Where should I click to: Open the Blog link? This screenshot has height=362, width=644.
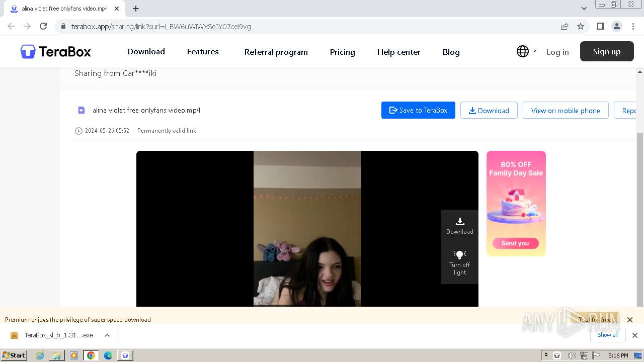point(451,52)
